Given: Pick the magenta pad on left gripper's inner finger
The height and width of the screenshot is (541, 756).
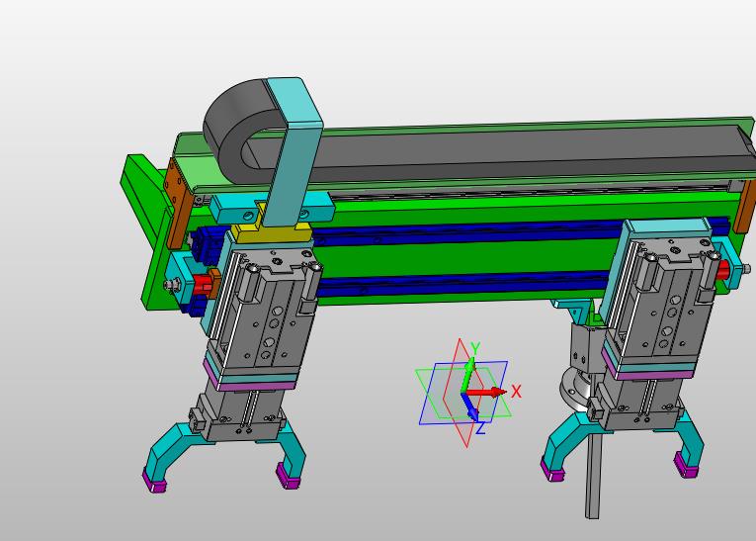Looking at the screenshot, I should tap(288, 478).
